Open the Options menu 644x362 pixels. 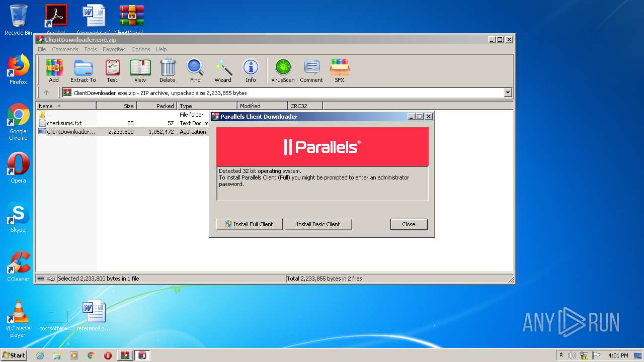[x=141, y=49]
